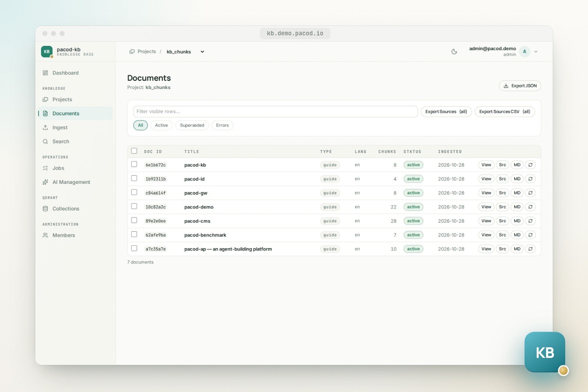Refresh the pacod-kb document row
Screen dimensions: 588x392
pyautogui.click(x=530, y=165)
